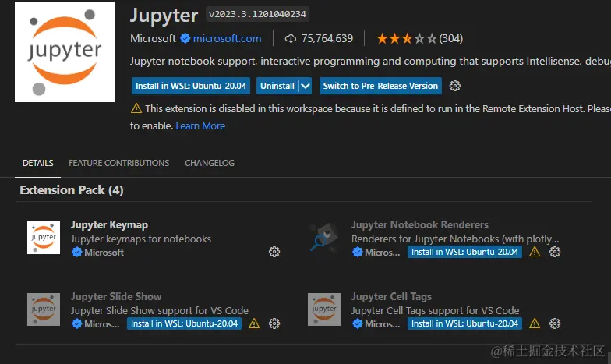611x364 pixels.
Task: Click Jupyter Slide Show's verified publisher badge
Action: 76,324
